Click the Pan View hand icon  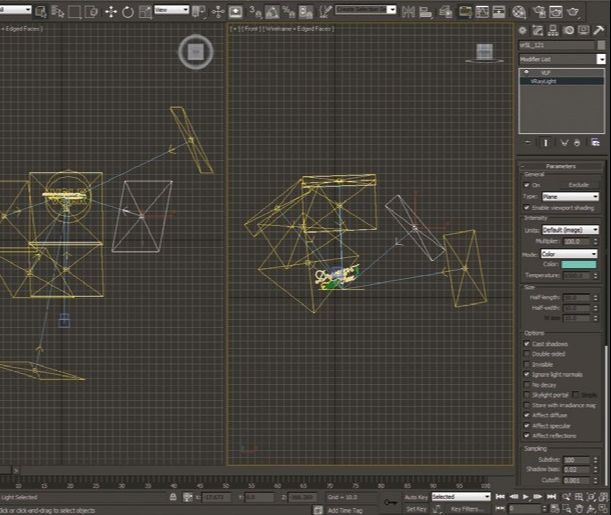(579, 508)
